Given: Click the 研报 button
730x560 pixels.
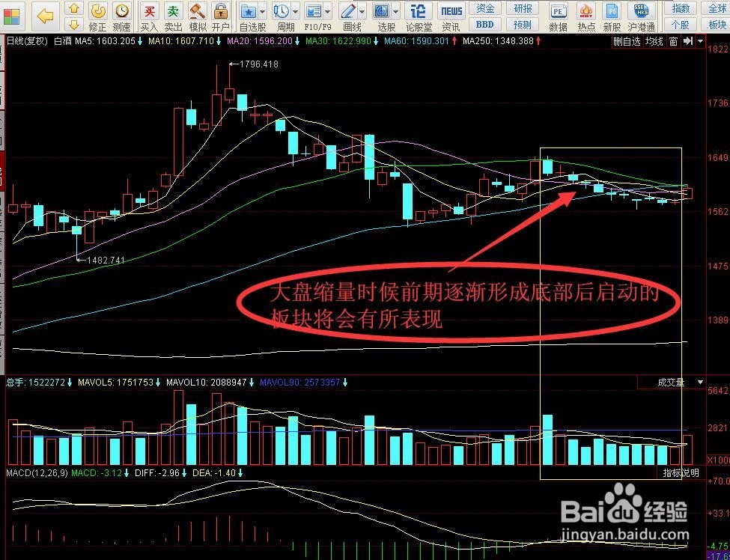Looking at the screenshot, I should pyautogui.click(x=523, y=9).
